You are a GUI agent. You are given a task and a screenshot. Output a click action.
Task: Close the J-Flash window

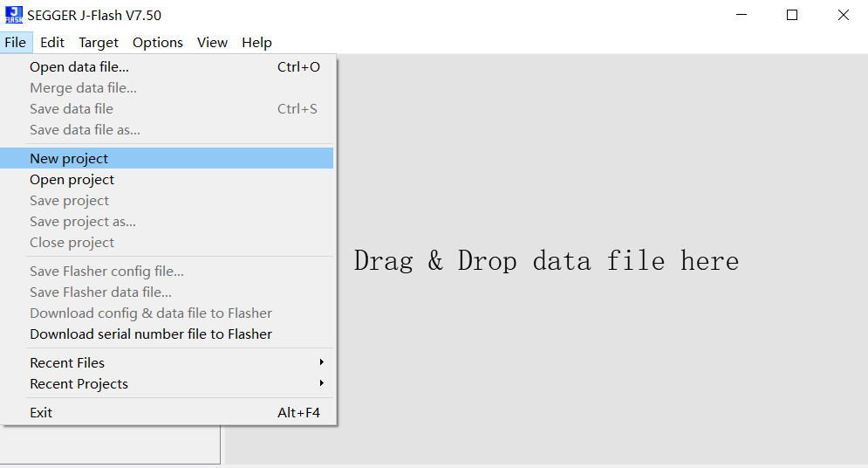click(843, 15)
